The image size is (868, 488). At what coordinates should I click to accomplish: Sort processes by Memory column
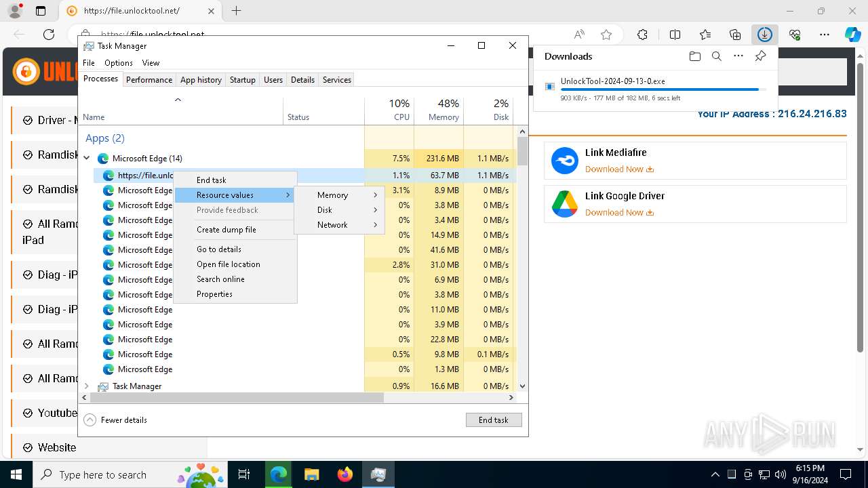click(x=439, y=110)
